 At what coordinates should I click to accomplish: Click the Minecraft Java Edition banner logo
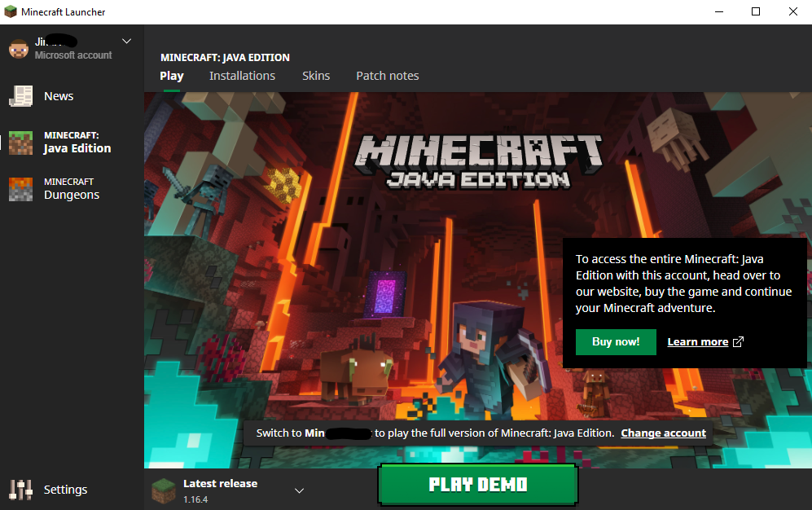click(x=478, y=161)
